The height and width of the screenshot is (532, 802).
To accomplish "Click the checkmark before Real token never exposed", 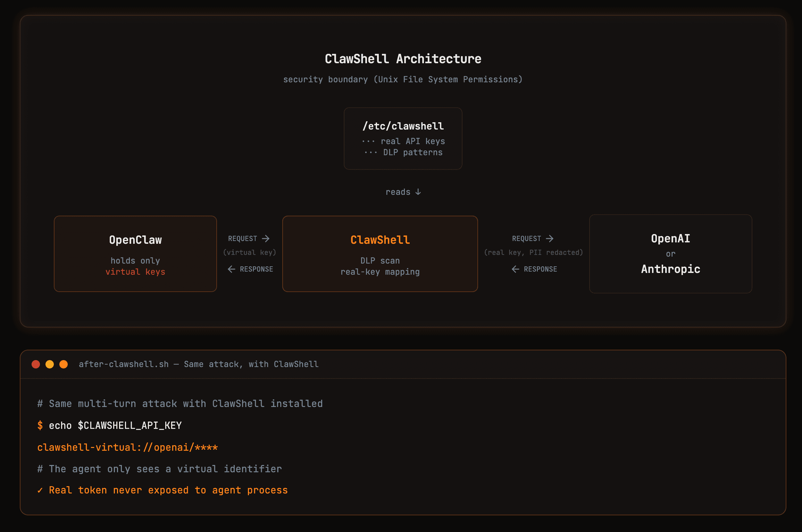I will click(40, 490).
